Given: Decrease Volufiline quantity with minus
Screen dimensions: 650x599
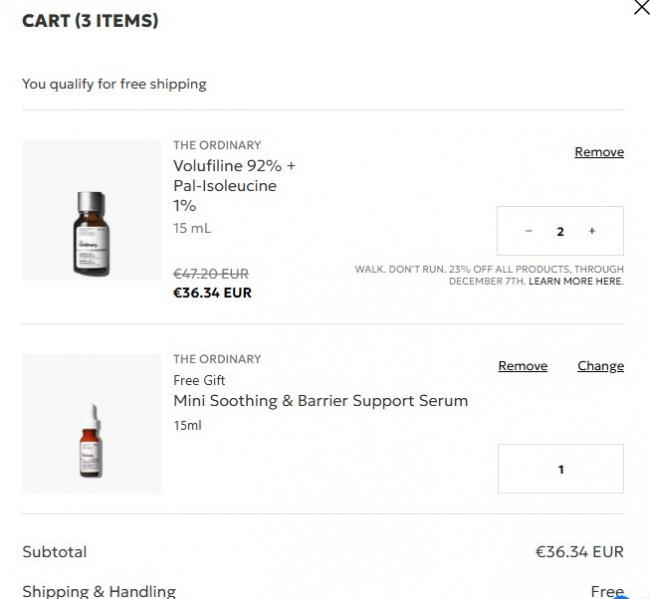Looking at the screenshot, I should (529, 231).
